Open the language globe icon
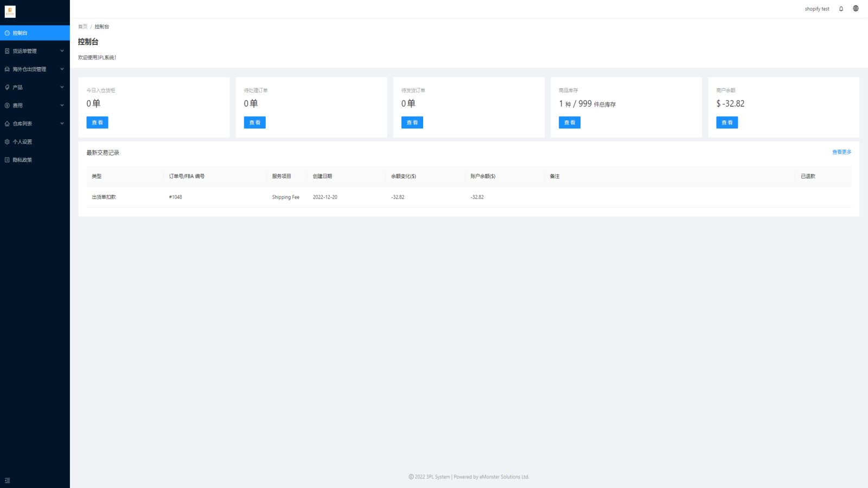Image resolution: width=868 pixels, height=488 pixels. [856, 9]
